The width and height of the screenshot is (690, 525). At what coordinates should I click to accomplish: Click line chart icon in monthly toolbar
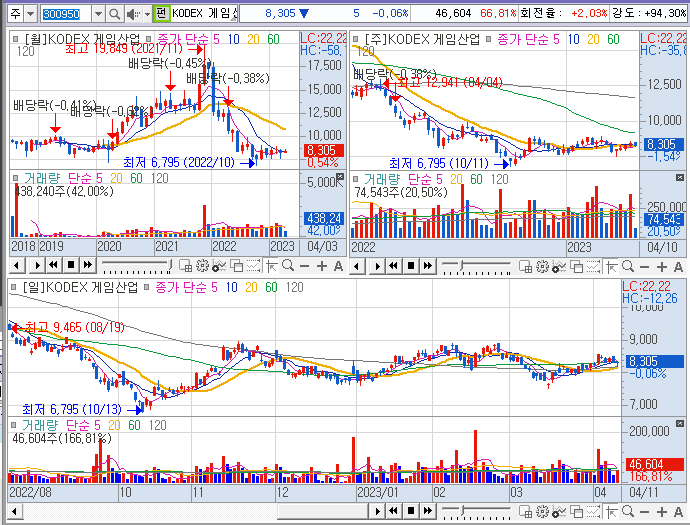tap(253, 266)
